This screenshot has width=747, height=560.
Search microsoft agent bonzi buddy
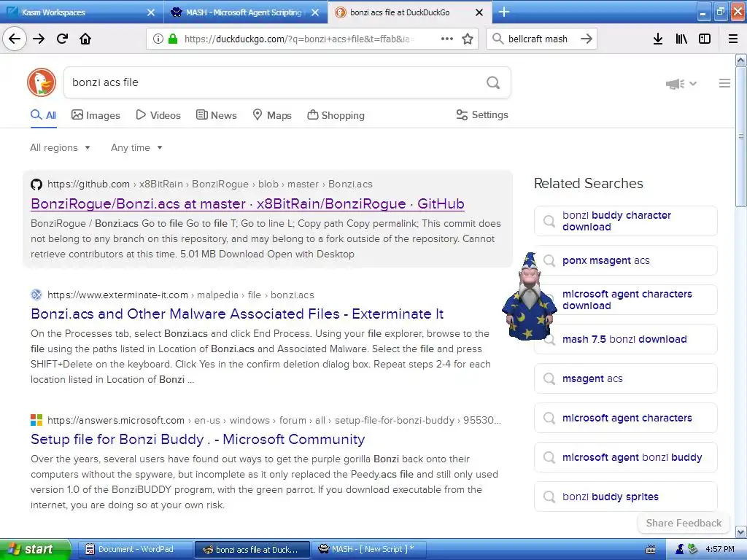point(625,457)
